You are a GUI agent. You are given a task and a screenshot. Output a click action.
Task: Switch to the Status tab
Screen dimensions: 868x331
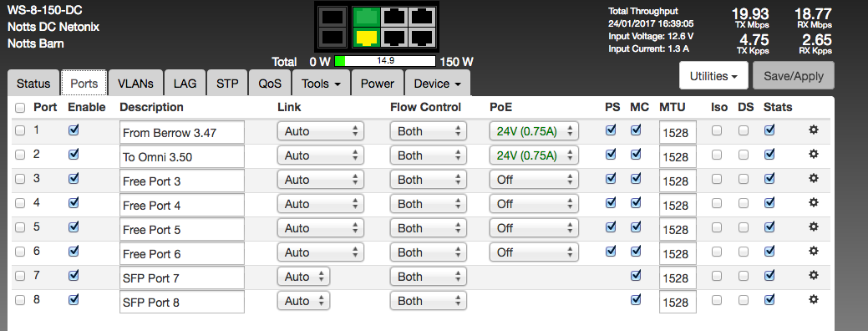coord(33,84)
